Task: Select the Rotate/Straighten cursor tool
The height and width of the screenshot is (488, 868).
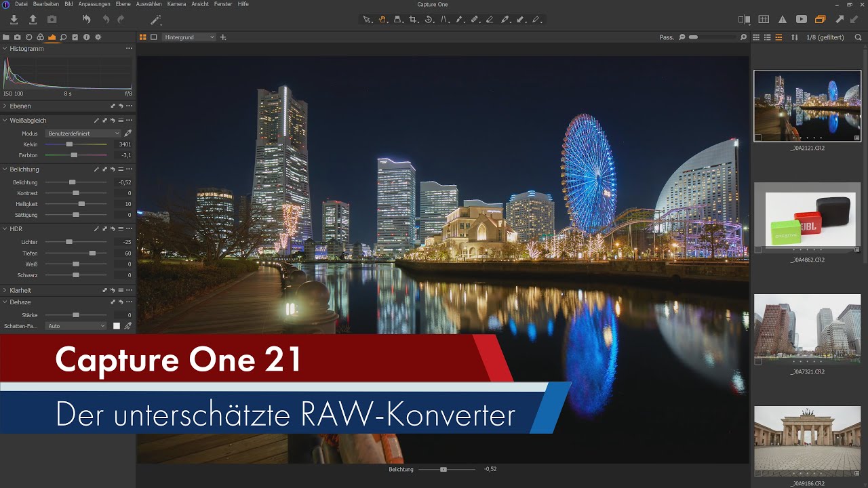Action: 429,20
